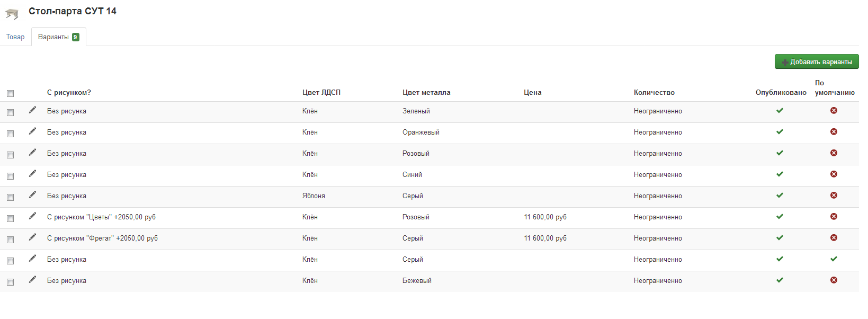Select the Бежевый variant row checkbox
Image resolution: width=868 pixels, height=319 pixels.
tap(10, 282)
